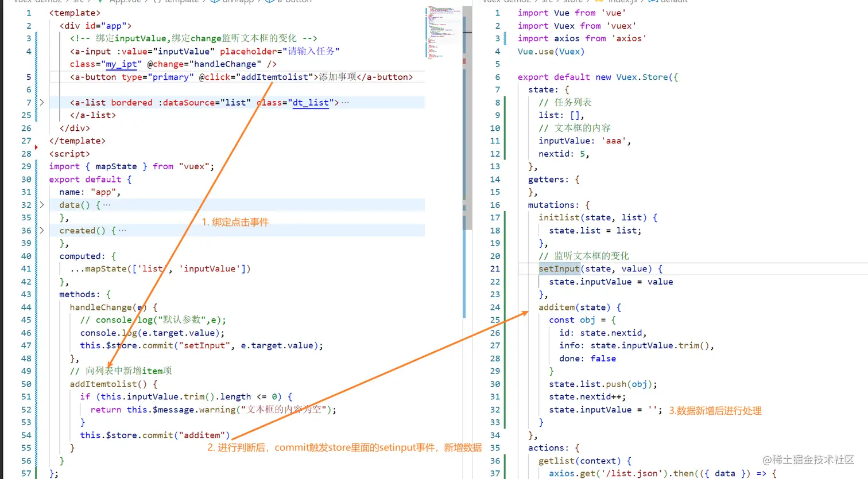Click the App.vue minimap code preview
Image resolution: width=868 pixels, height=479 pixels.
click(444, 32)
